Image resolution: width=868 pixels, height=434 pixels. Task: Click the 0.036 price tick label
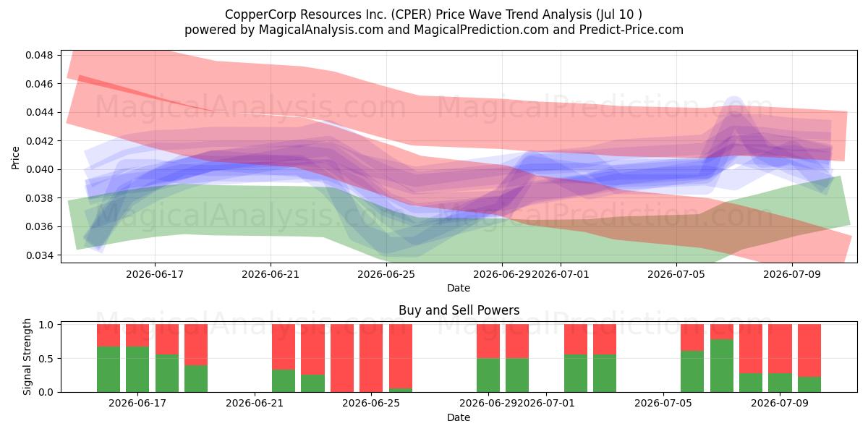click(38, 226)
